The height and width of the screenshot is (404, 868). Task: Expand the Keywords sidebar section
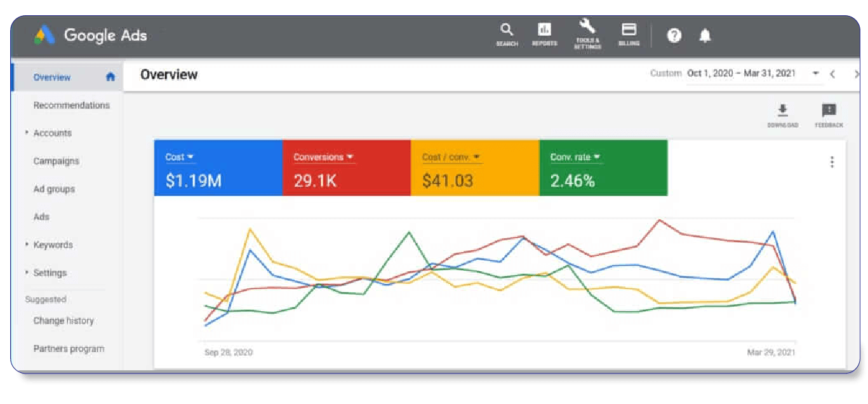(x=27, y=245)
